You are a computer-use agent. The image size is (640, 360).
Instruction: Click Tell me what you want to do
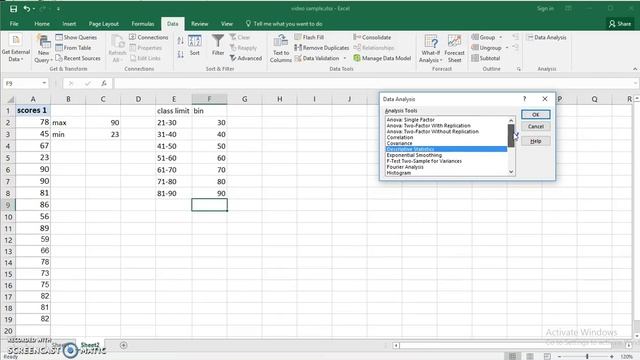[x=284, y=24]
